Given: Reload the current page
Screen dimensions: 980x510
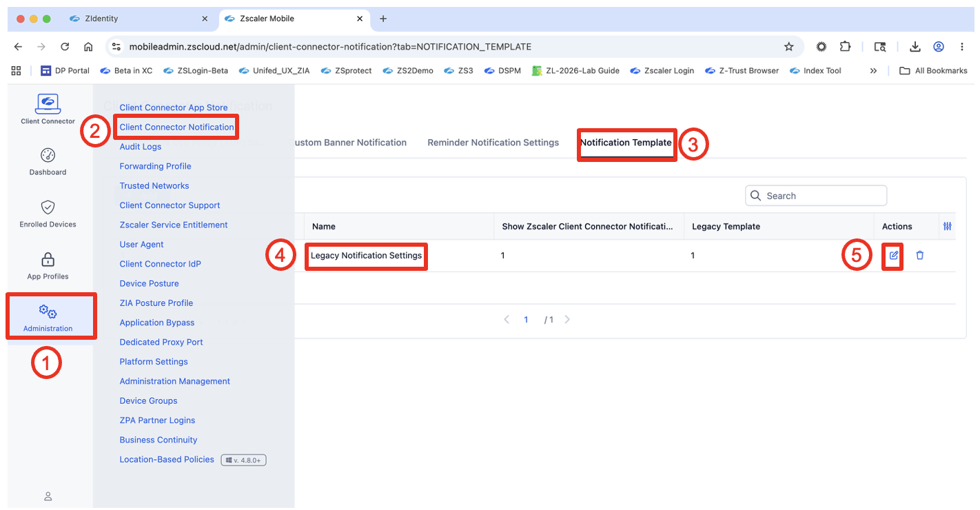Looking at the screenshot, I should [x=65, y=47].
